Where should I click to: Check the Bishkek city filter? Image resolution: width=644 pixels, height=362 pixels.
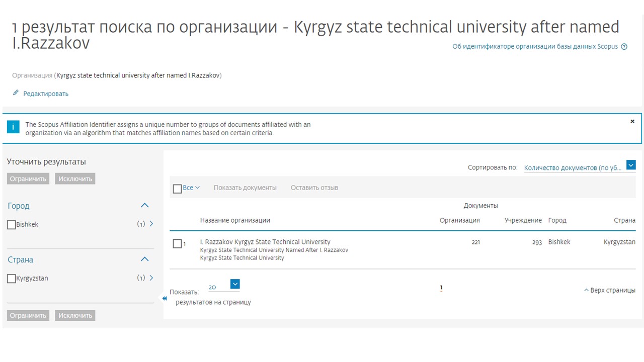pos(12,225)
